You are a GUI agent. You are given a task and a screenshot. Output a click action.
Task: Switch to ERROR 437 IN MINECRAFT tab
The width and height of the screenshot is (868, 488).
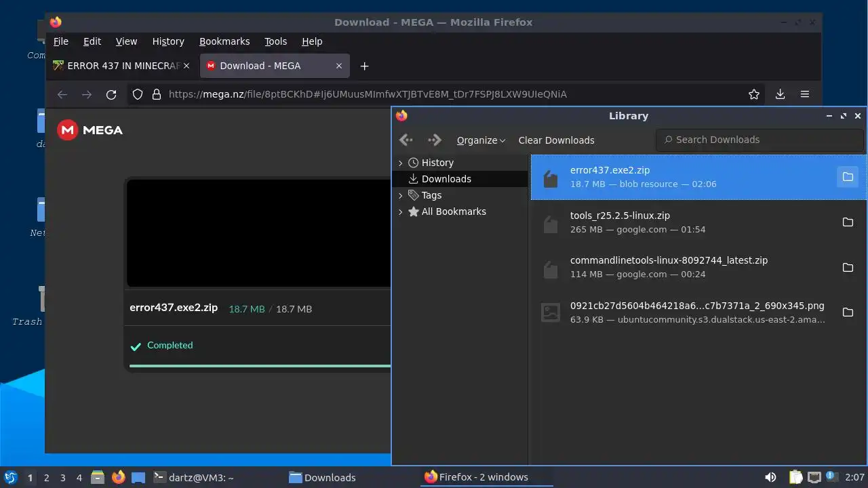click(122, 66)
